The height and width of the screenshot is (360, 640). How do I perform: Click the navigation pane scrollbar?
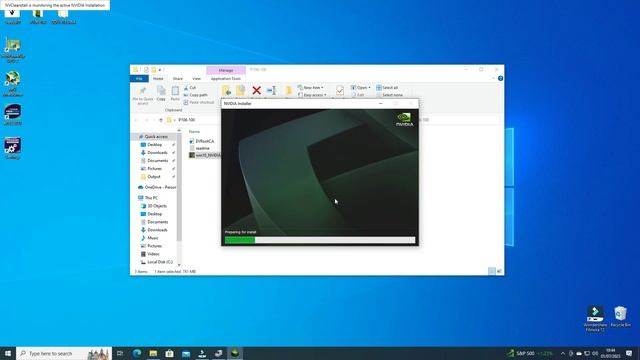pyautogui.click(x=179, y=188)
